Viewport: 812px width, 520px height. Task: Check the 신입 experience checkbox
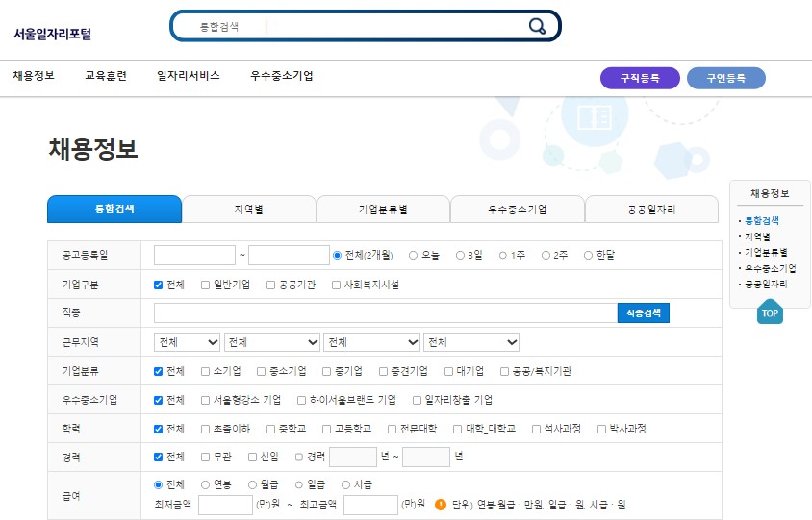point(252,457)
